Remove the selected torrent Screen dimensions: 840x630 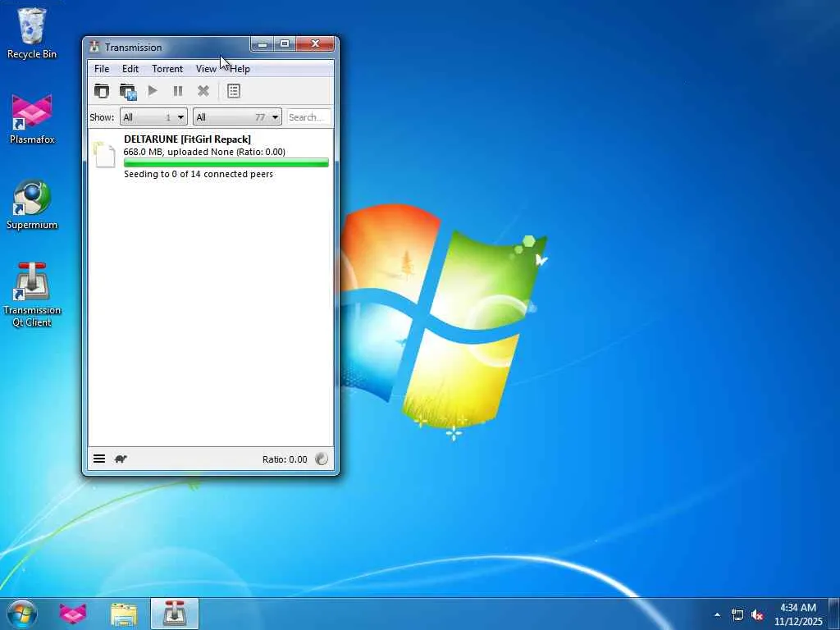pyautogui.click(x=203, y=91)
